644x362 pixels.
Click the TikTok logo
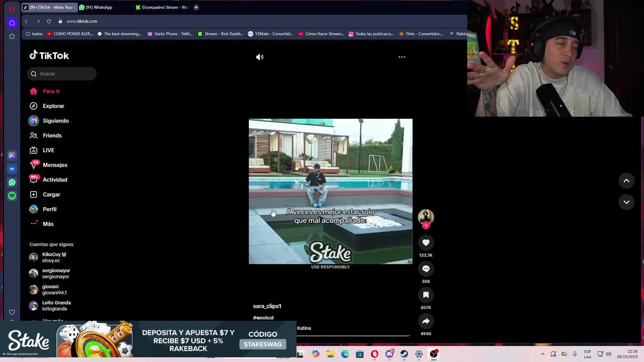click(49, 55)
